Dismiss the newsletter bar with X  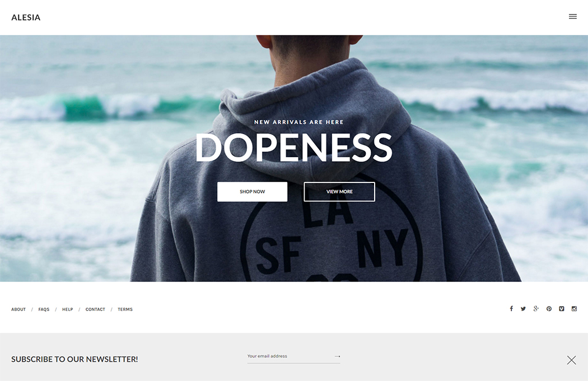point(572,360)
